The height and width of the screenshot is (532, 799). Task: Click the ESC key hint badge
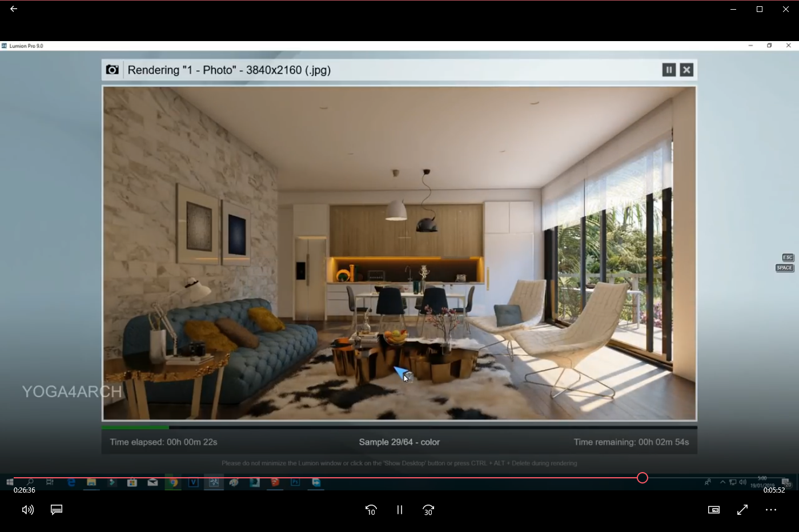click(x=788, y=257)
